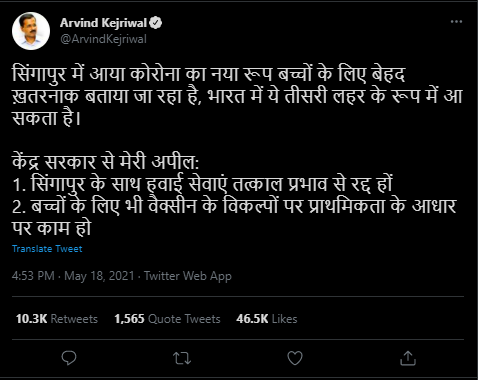
Task: Click the line केंद्र सरकार से मेरी अपील
Action: pyautogui.click(x=106, y=162)
